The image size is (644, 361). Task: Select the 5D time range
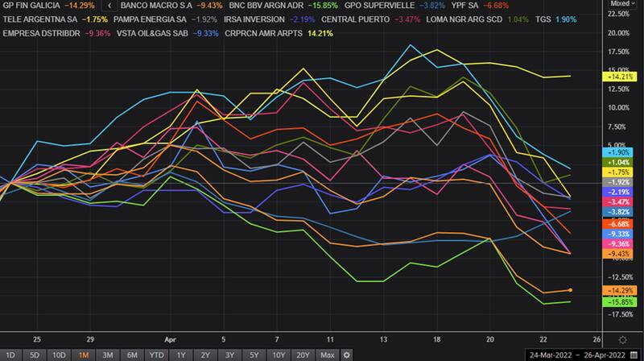[35, 355]
